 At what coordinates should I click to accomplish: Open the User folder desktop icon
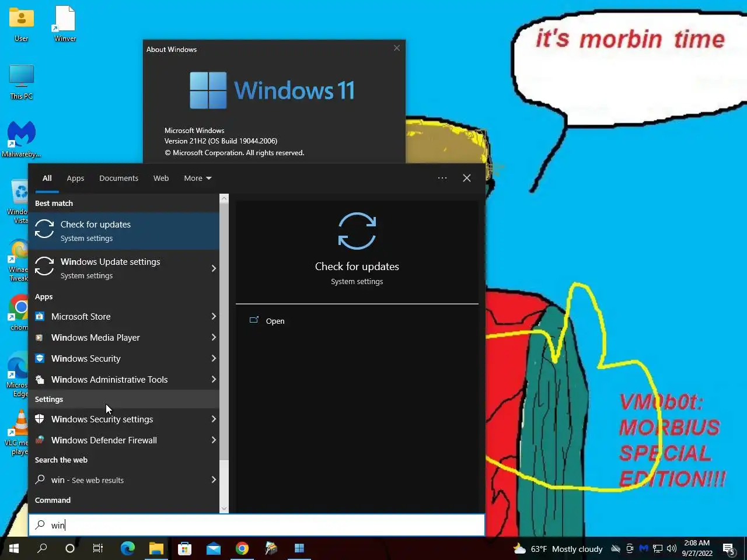[x=22, y=24]
